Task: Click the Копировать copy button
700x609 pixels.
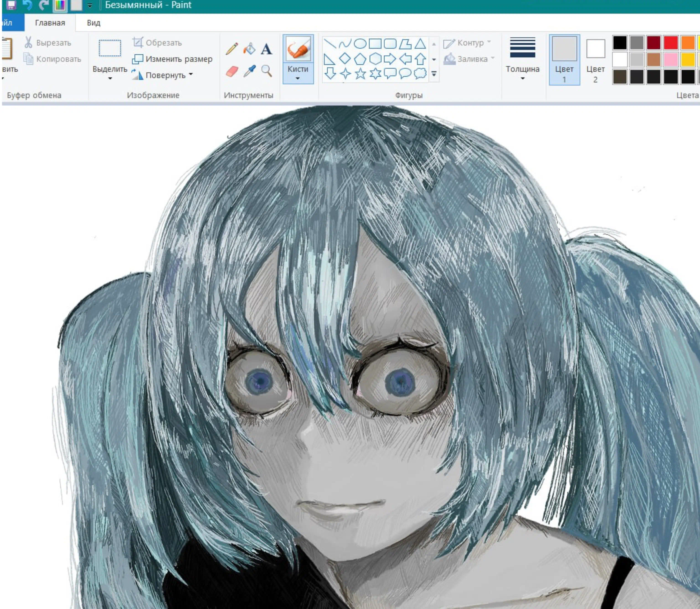Action: 53,59
